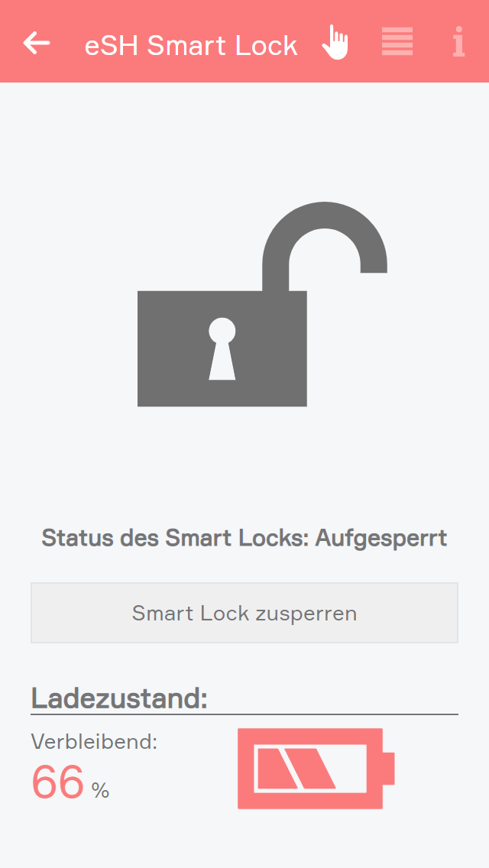Open the striped list menu icon
This screenshot has height=868, width=489.
pos(397,41)
